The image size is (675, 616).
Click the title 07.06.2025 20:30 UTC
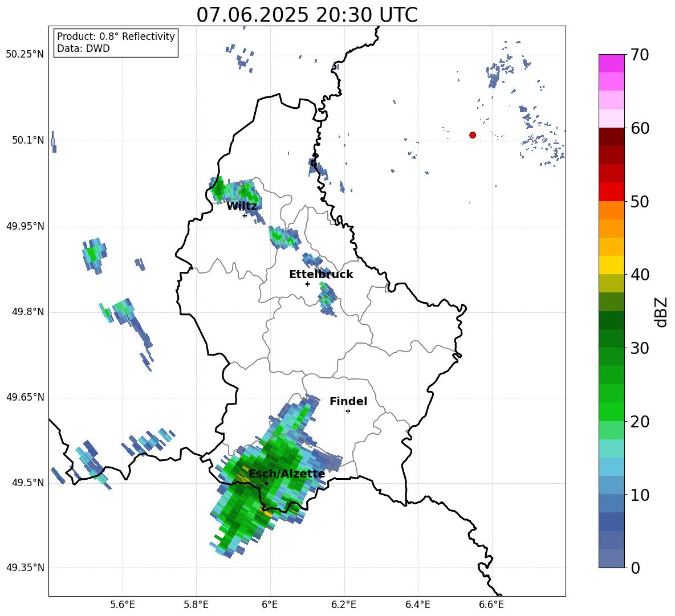point(307,15)
